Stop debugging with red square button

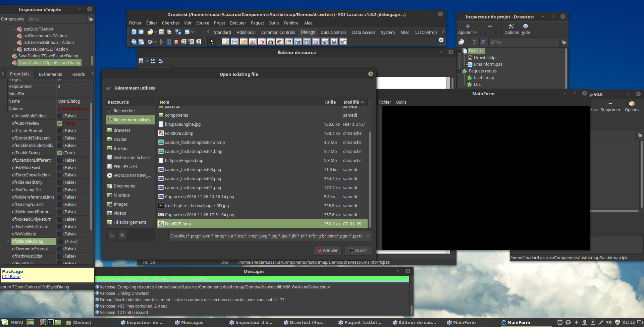(x=176, y=42)
